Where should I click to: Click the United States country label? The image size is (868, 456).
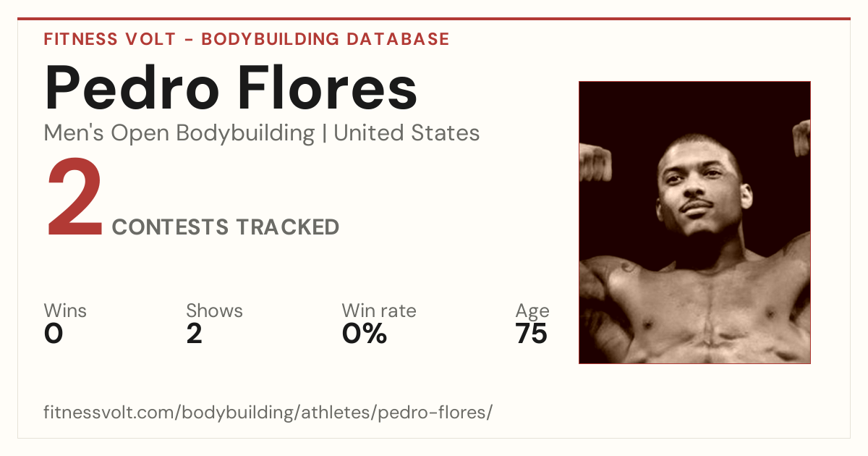(x=407, y=133)
